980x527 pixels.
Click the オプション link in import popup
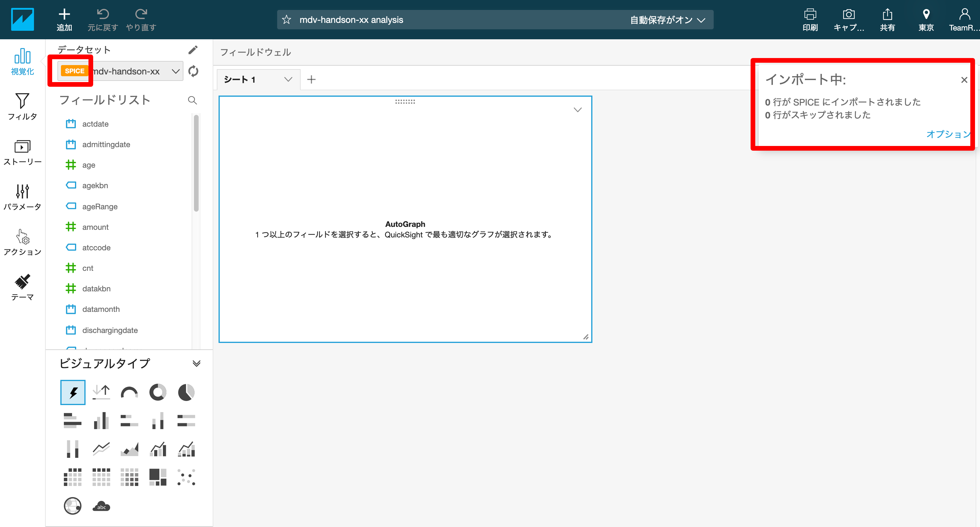pyautogui.click(x=948, y=134)
